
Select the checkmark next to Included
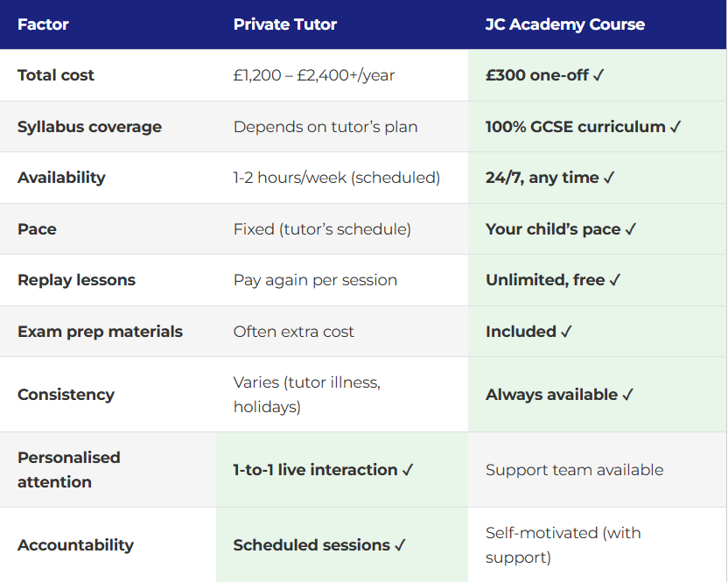pyautogui.click(x=566, y=332)
